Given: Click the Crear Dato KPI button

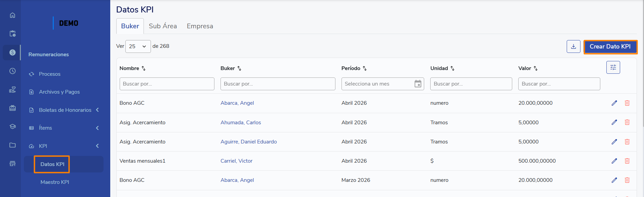Looking at the screenshot, I should 610,47.
